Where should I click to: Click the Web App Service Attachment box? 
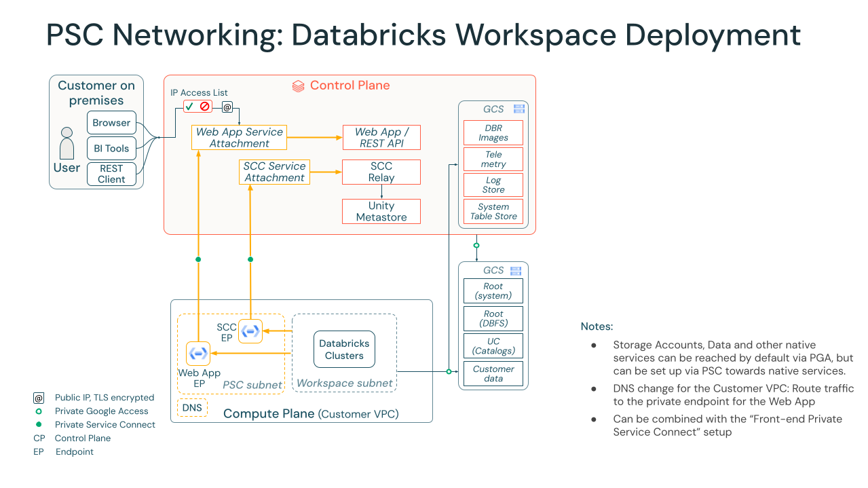pos(239,138)
